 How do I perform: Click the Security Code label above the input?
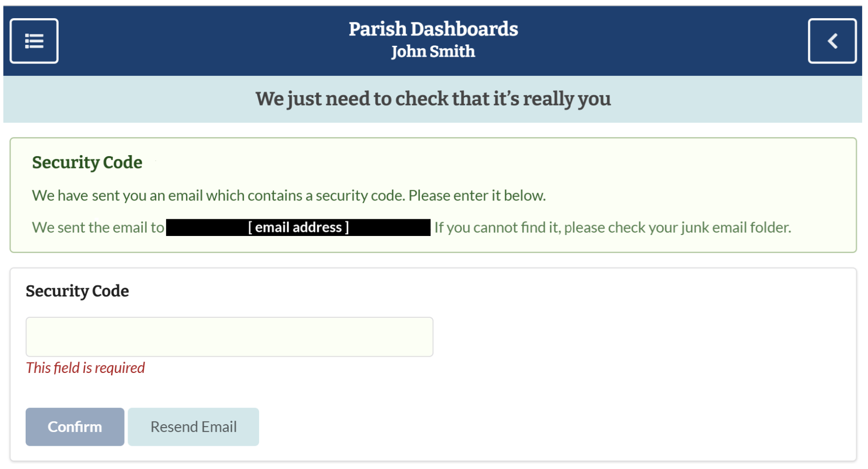coord(77,291)
